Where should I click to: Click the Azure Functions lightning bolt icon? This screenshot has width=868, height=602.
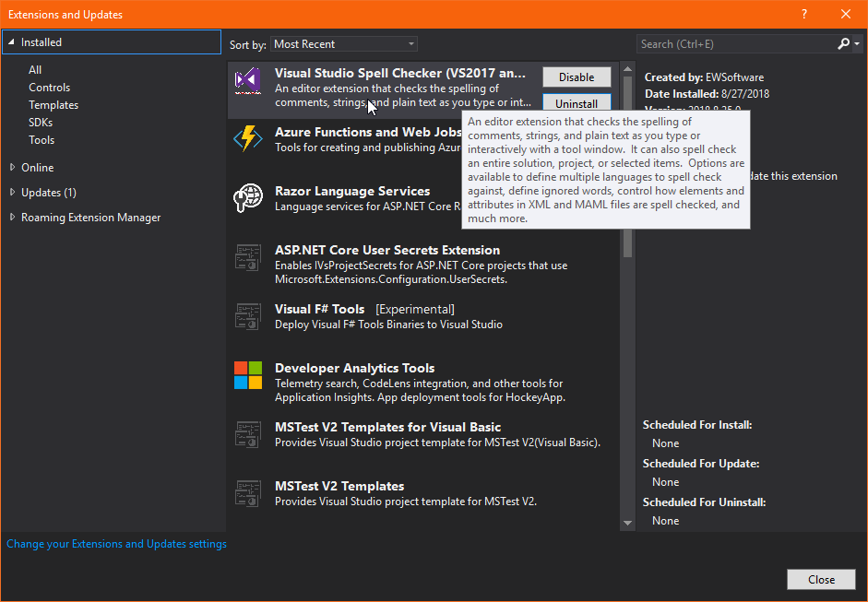[248, 138]
